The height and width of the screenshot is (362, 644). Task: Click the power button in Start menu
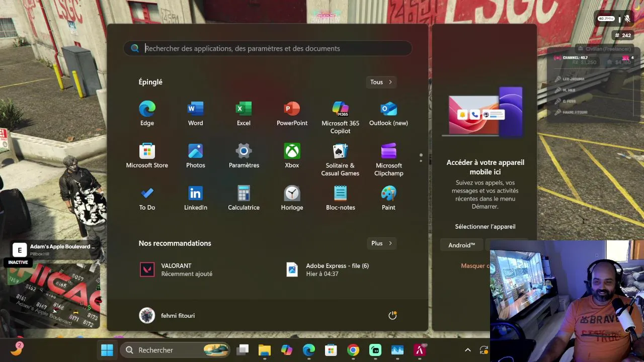tap(392, 315)
